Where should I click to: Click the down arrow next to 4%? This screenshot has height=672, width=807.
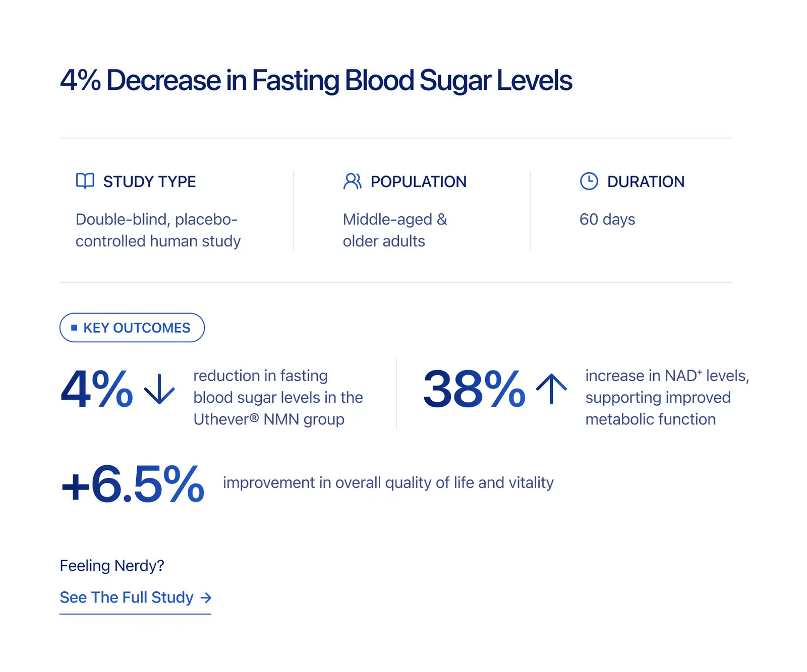[159, 389]
